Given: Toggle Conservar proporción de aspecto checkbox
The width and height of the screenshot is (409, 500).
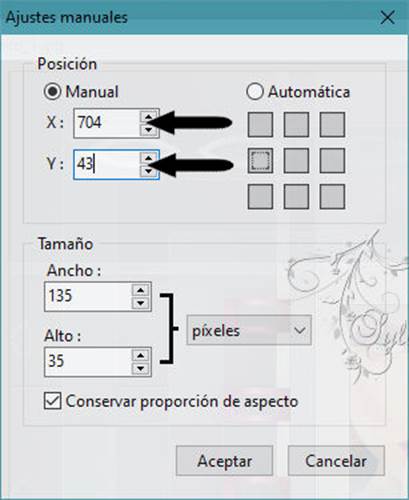Looking at the screenshot, I should coord(53,401).
